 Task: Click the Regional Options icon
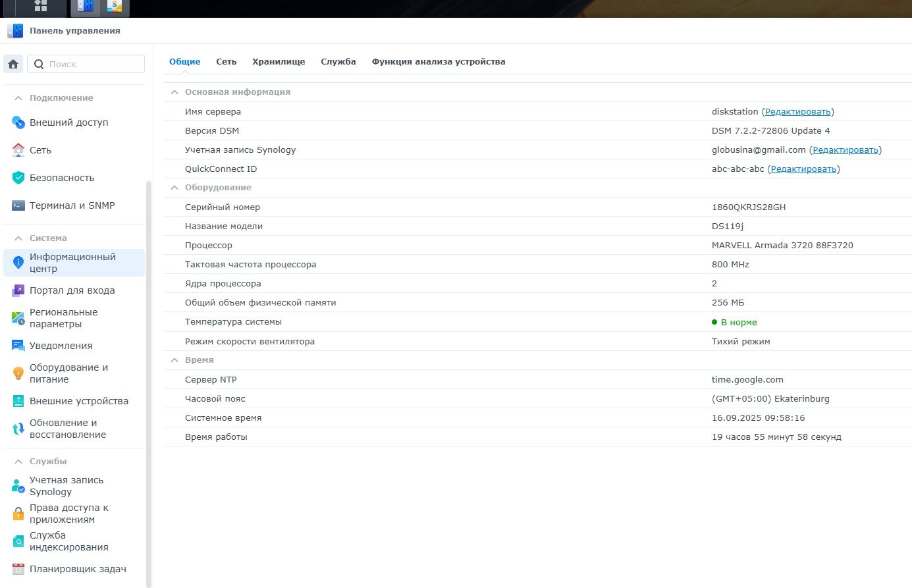[18, 318]
